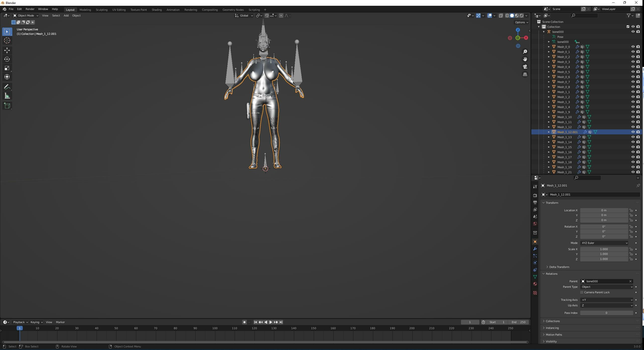Open the Render menu
This screenshot has height=350, width=644.
pos(30,9)
